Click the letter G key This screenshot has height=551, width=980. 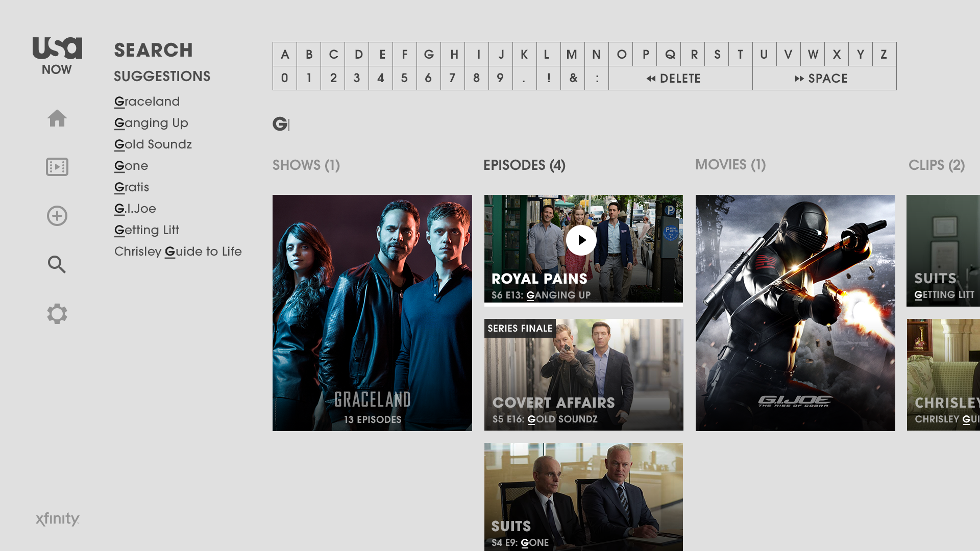tap(429, 54)
